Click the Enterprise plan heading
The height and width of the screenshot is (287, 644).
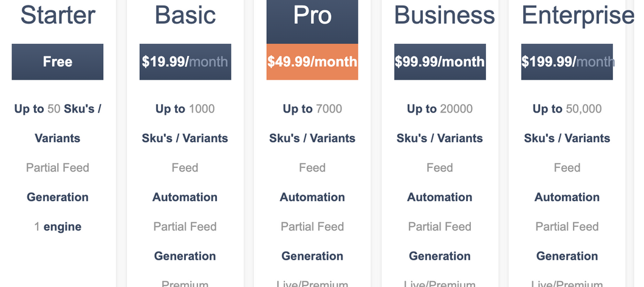(x=578, y=15)
